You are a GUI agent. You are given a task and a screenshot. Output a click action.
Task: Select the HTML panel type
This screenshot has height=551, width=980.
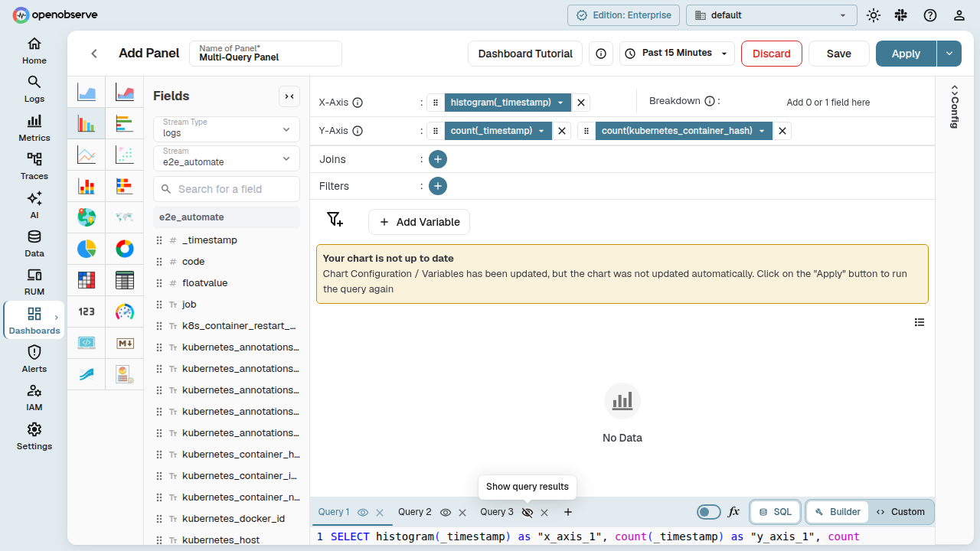(87, 343)
